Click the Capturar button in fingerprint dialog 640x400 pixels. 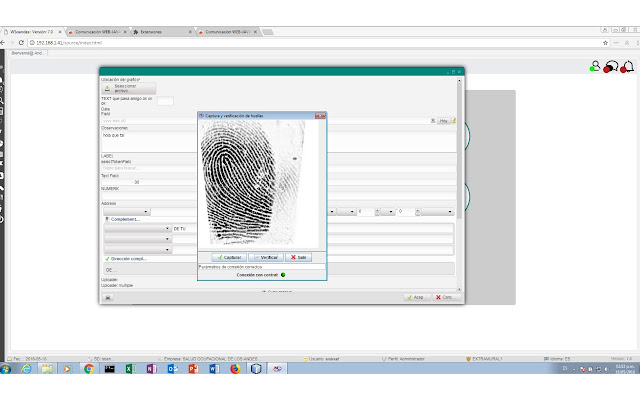pyautogui.click(x=229, y=257)
